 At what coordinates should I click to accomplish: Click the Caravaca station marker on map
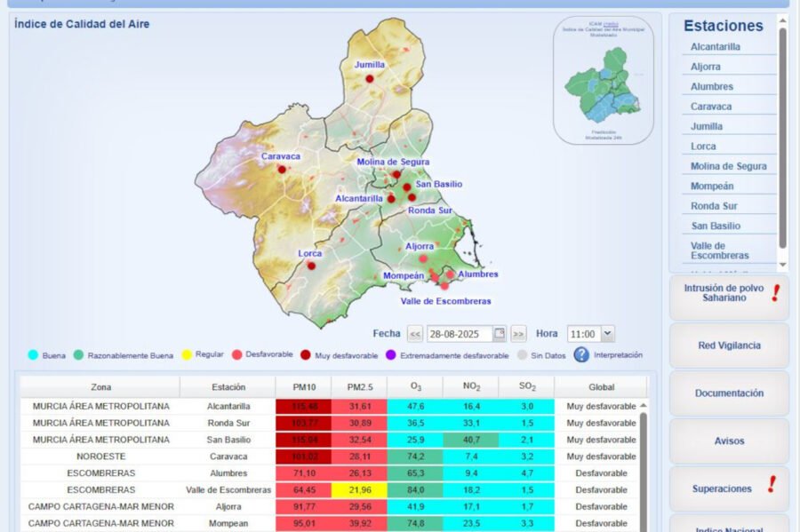click(282, 169)
